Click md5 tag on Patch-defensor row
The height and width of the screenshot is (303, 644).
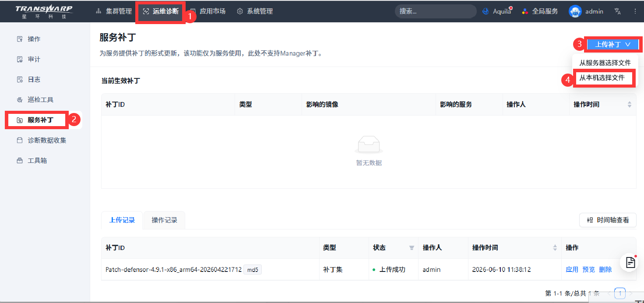click(x=253, y=270)
